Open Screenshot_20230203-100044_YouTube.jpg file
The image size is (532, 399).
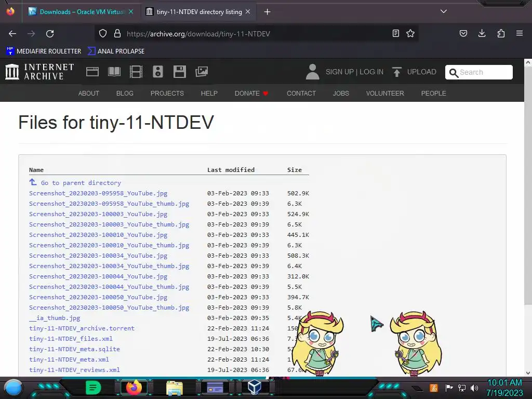[x=98, y=276]
